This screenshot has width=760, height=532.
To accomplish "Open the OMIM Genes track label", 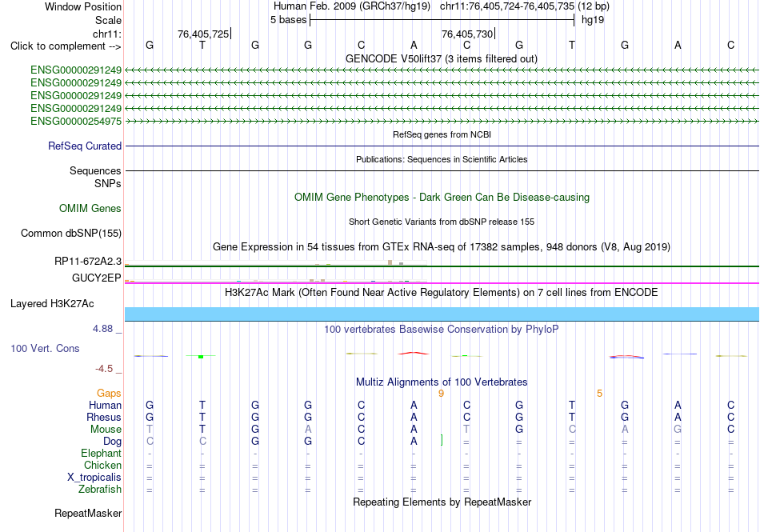I will (90, 208).
